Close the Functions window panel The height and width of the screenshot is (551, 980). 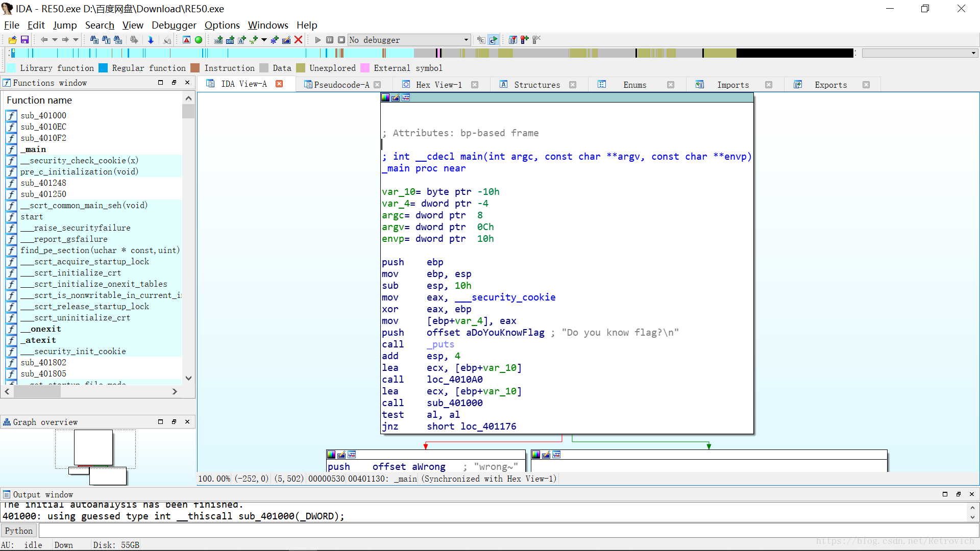(187, 83)
